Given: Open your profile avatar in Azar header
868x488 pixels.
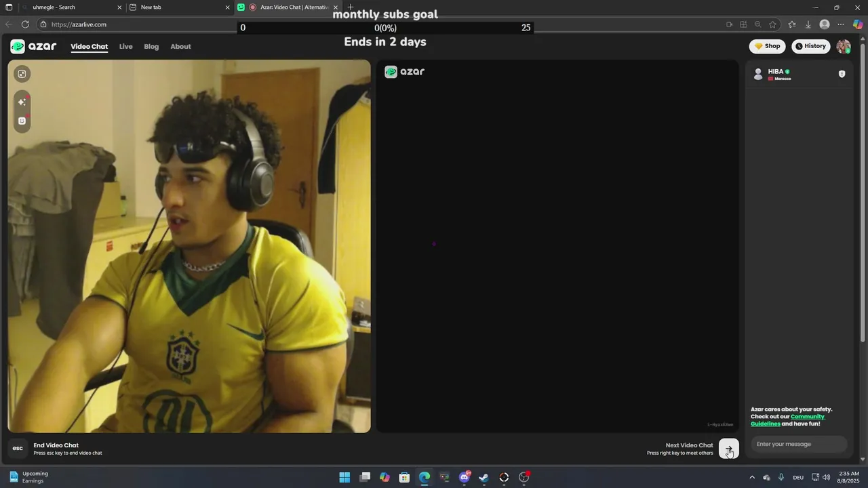Looking at the screenshot, I should coord(843,46).
